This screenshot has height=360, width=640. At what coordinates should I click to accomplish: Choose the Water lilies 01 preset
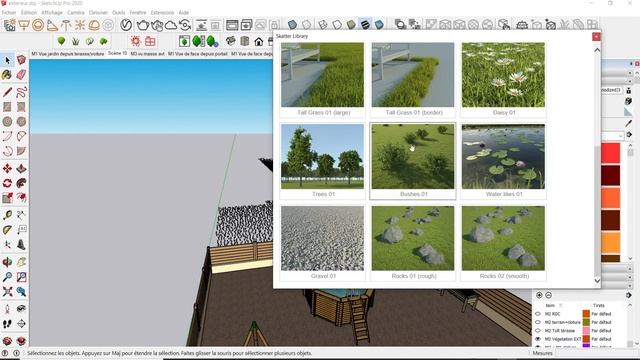click(503, 161)
